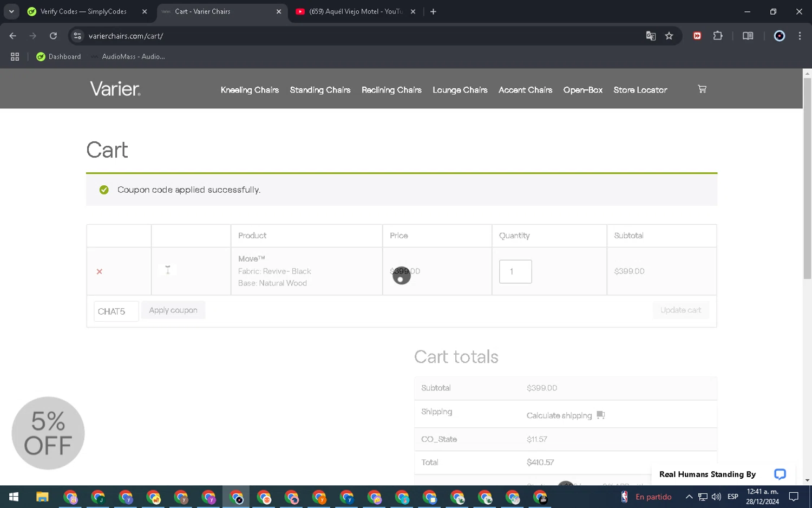
Task: Click the shipping truck icon
Action: 600,415
